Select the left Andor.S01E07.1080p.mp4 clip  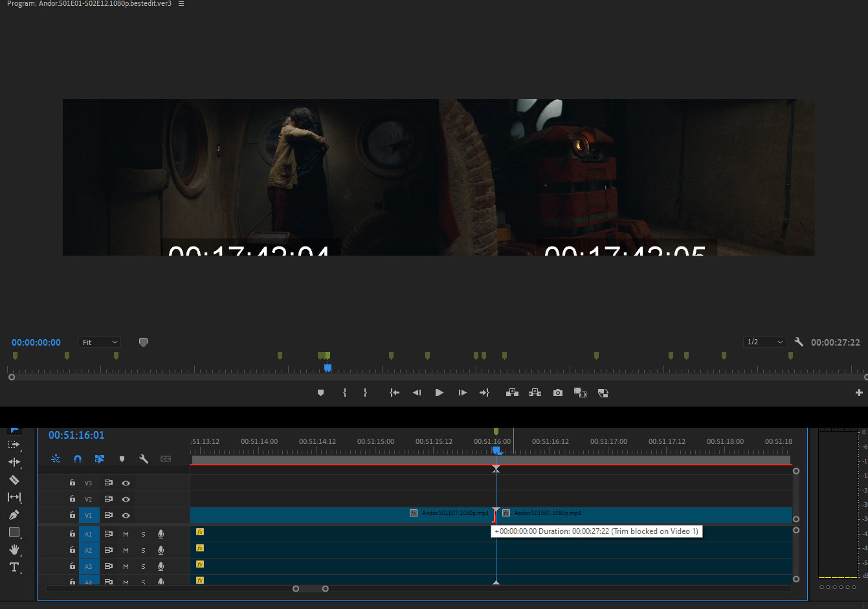(342, 515)
